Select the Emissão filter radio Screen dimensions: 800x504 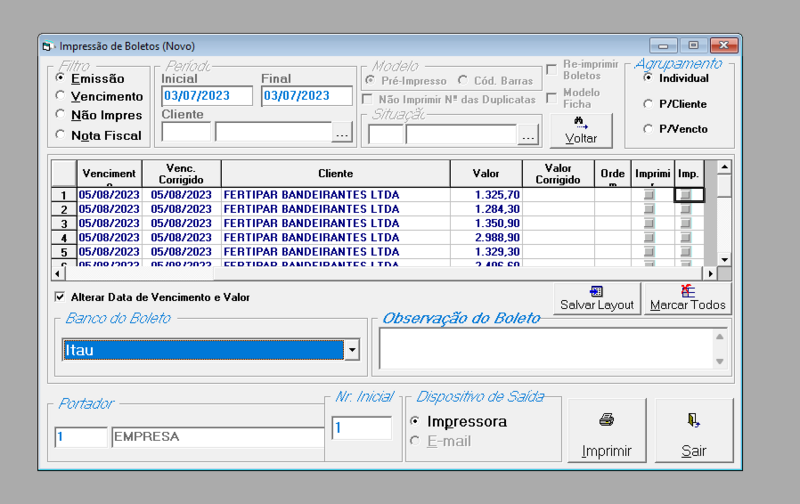[x=60, y=78]
